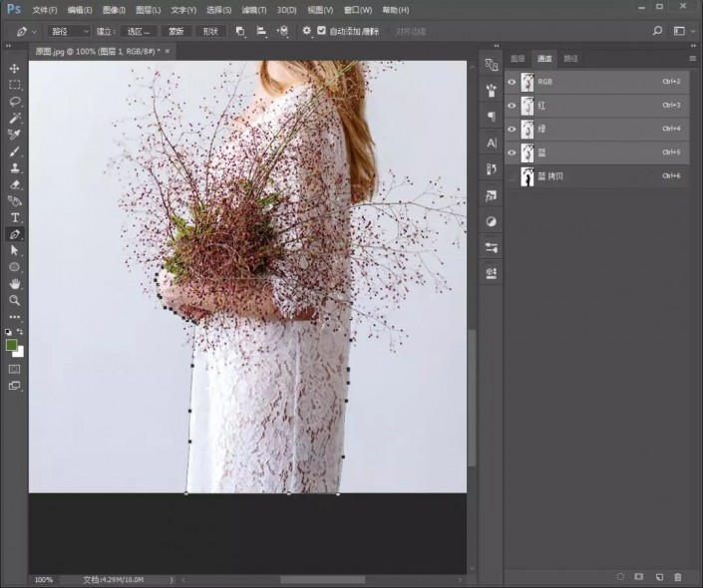Click delete channel trash icon
The width and height of the screenshot is (703, 588).
pos(678,577)
